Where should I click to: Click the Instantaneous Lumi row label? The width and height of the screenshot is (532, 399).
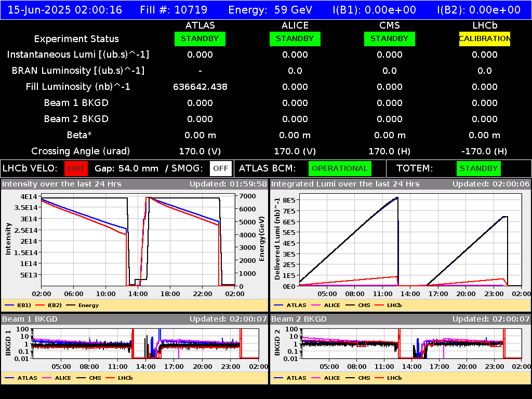[x=78, y=55]
